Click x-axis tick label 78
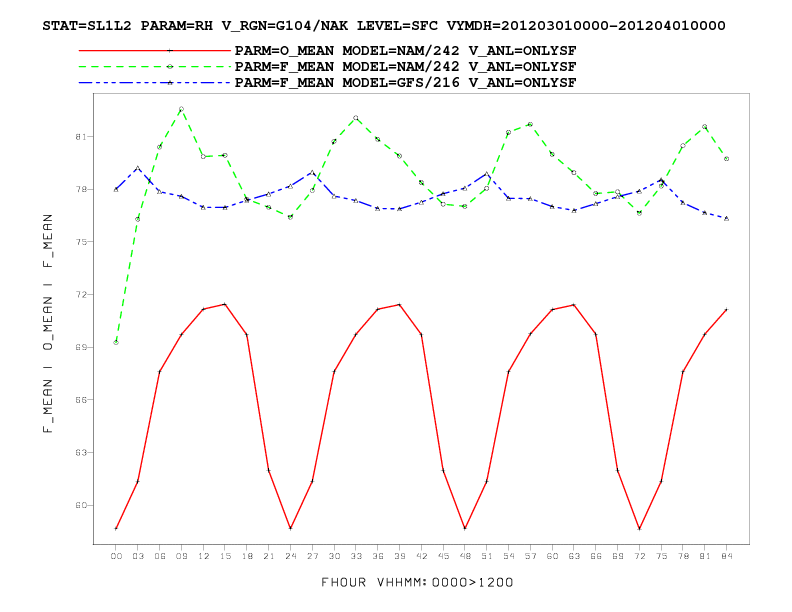 coord(683,556)
